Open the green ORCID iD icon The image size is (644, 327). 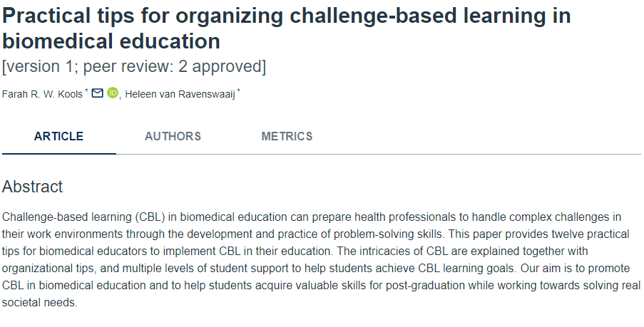(x=113, y=93)
